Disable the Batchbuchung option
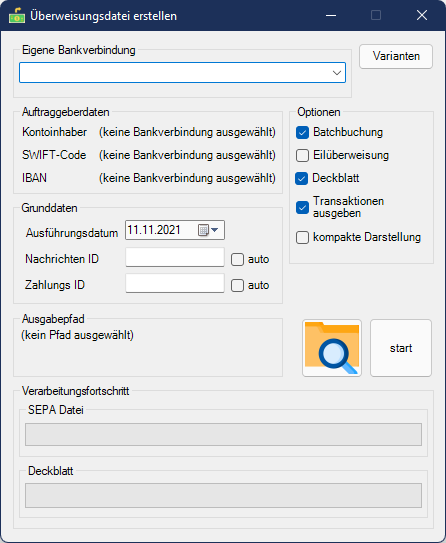 (302, 133)
